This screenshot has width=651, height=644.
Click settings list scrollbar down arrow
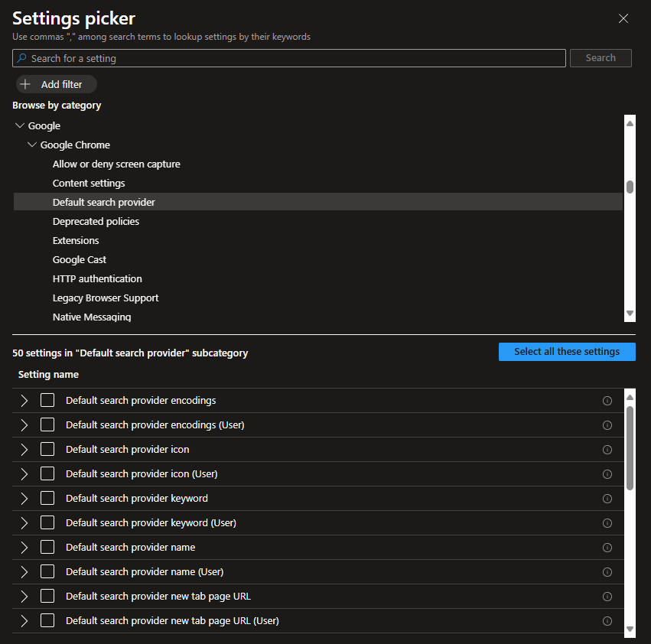630,629
